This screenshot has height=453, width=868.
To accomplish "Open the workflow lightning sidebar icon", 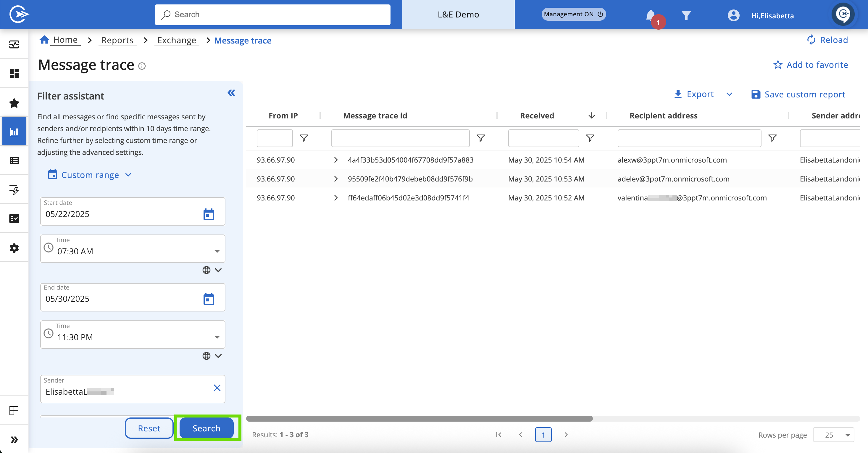I will (x=14, y=189).
